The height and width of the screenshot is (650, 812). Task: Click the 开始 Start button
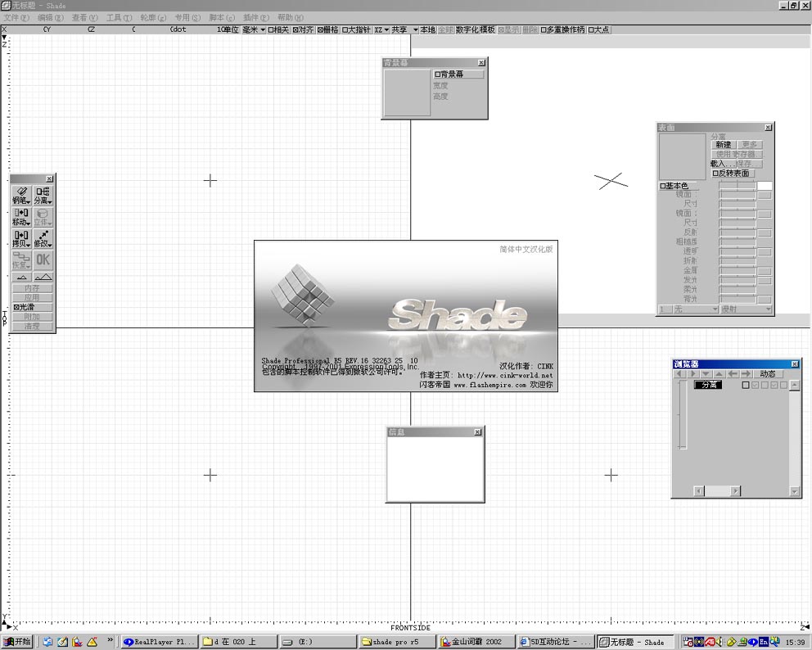16,642
